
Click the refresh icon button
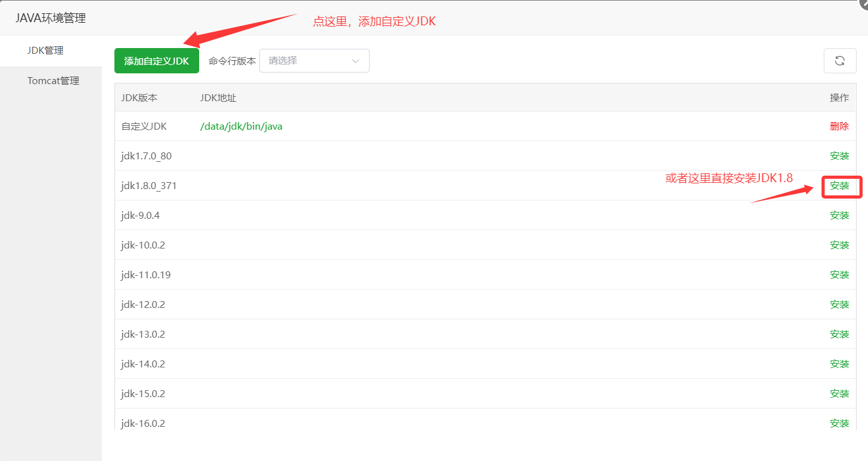840,61
